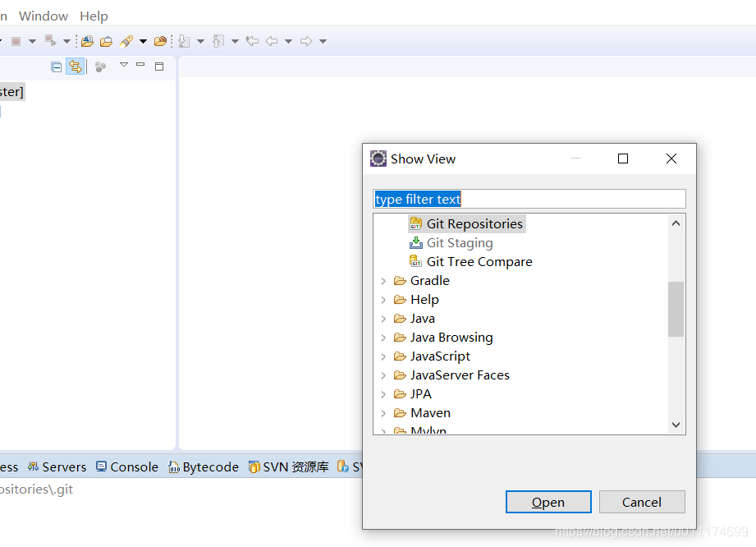
Task: Open the Window menu
Action: (x=44, y=16)
